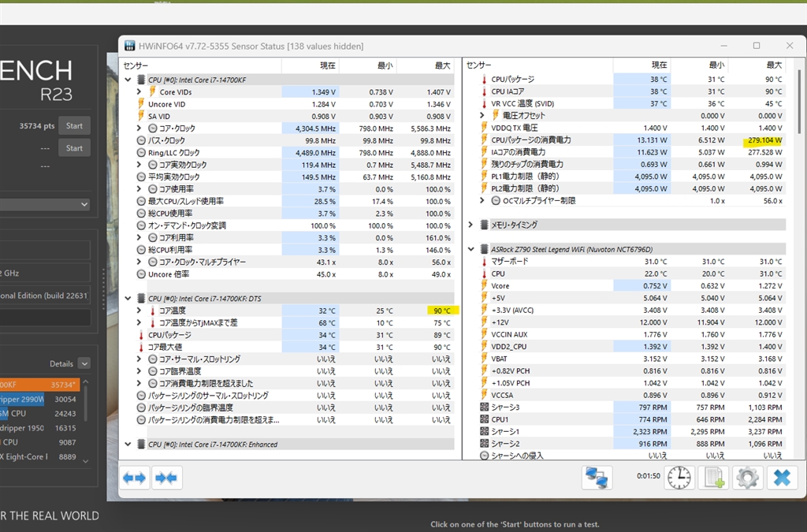Viewport: 807px width, 532px height.
Task: Select the +12V row
Action: 631,322
